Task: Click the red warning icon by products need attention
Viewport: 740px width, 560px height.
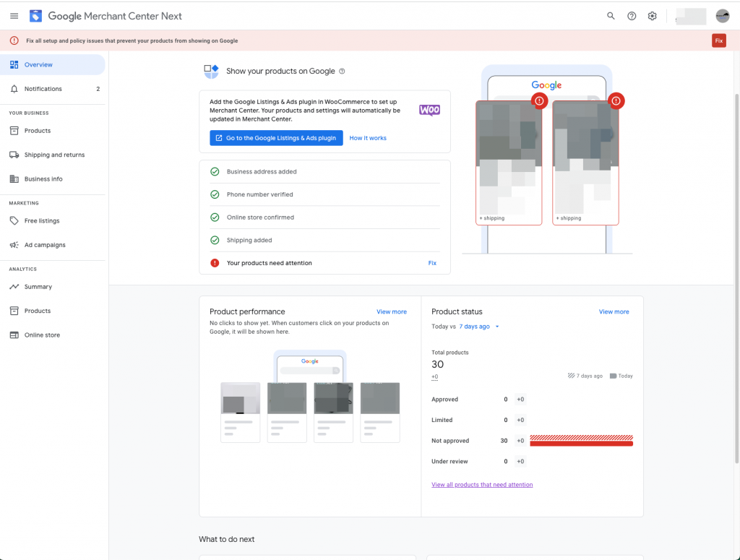Action: pyautogui.click(x=215, y=263)
